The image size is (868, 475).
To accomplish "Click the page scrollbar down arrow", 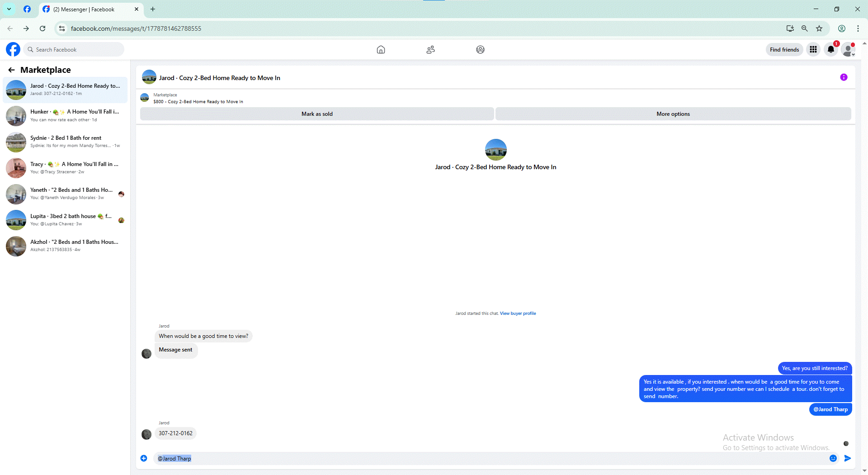I will 864,471.
